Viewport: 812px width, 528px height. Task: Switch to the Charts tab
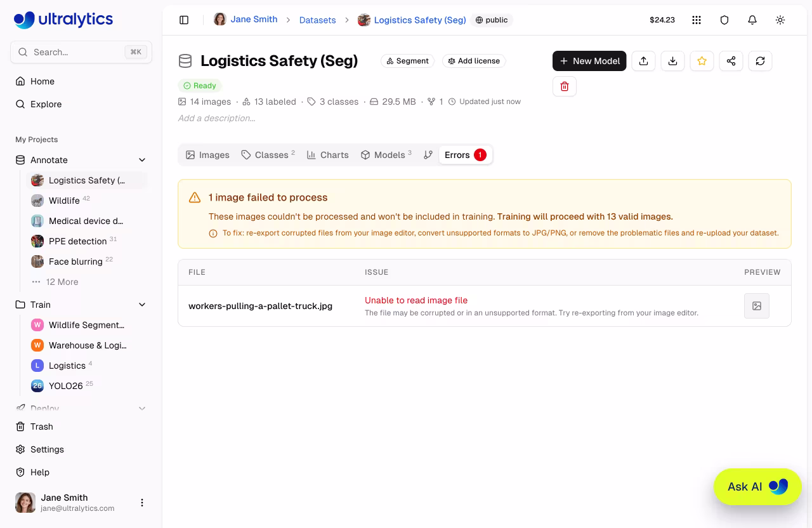click(x=328, y=155)
